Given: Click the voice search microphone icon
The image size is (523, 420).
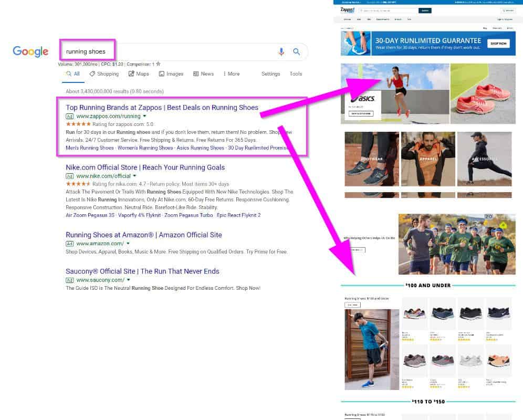Looking at the screenshot, I should pyautogui.click(x=281, y=51).
